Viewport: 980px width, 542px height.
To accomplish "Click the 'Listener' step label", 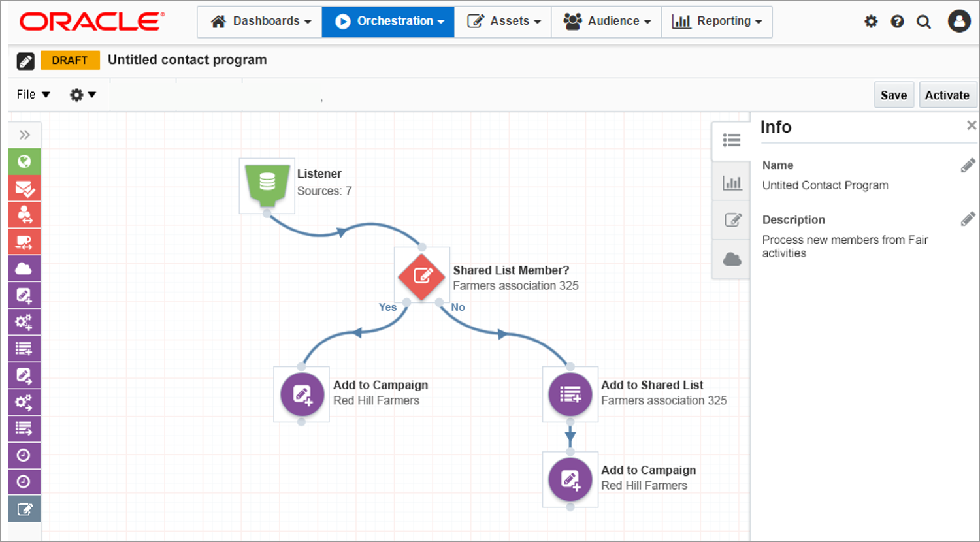I will tap(319, 174).
